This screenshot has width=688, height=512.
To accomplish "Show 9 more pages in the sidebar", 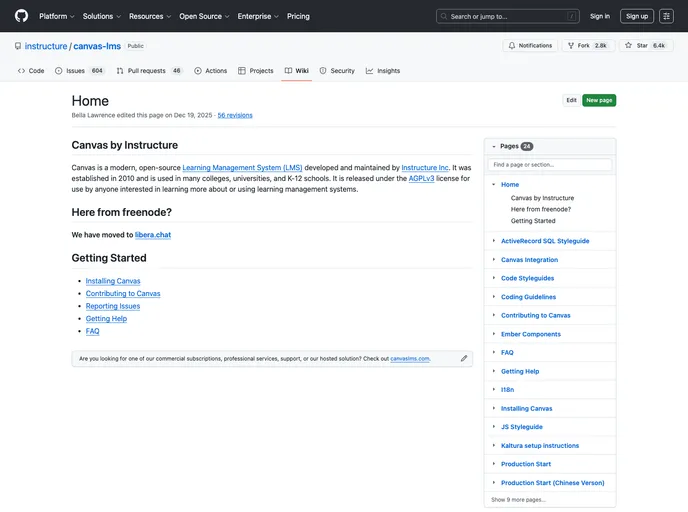I will [x=518, y=500].
